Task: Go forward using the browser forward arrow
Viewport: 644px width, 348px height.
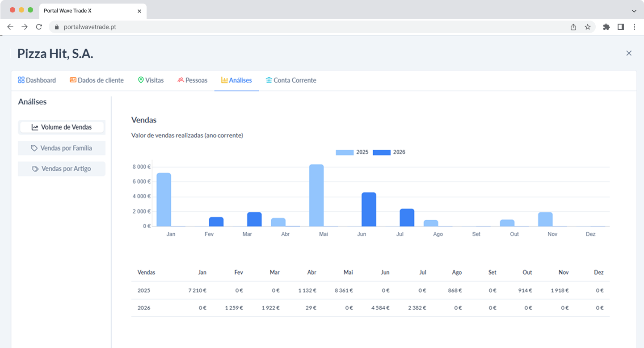Action: tap(25, 27)
